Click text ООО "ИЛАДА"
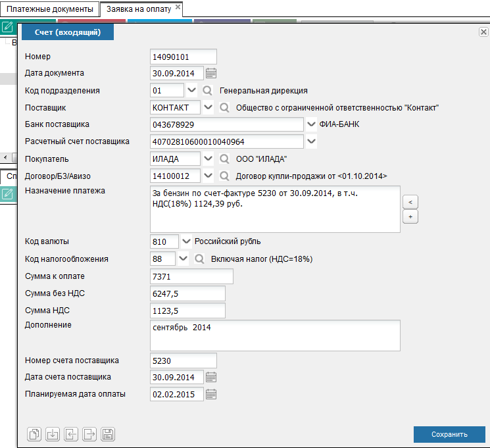The height and width of the screenshot is (448, 490). 261,159
